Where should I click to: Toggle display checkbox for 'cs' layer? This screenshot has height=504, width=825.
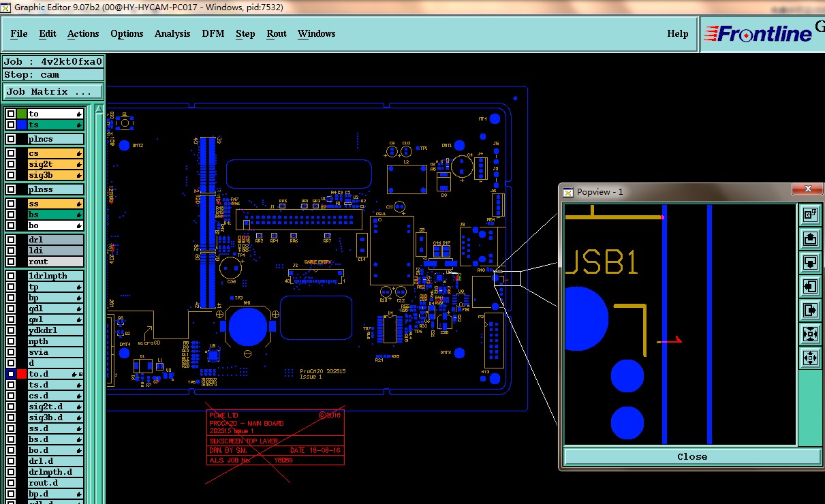[x=11, y=153]
